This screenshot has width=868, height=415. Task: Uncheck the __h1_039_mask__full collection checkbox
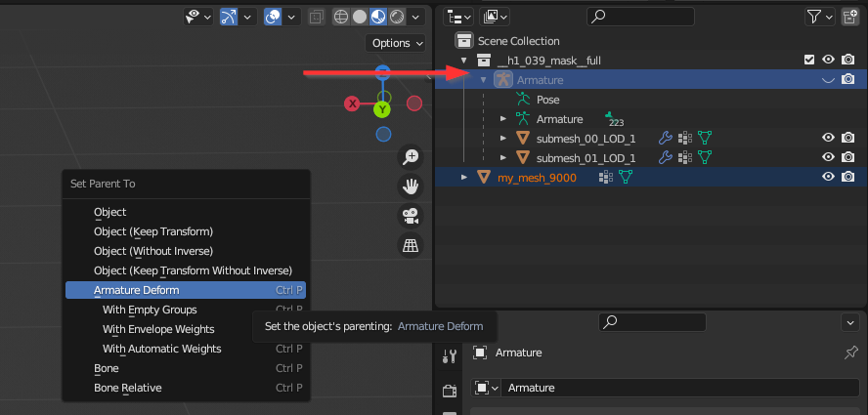(x=808, y=61)
